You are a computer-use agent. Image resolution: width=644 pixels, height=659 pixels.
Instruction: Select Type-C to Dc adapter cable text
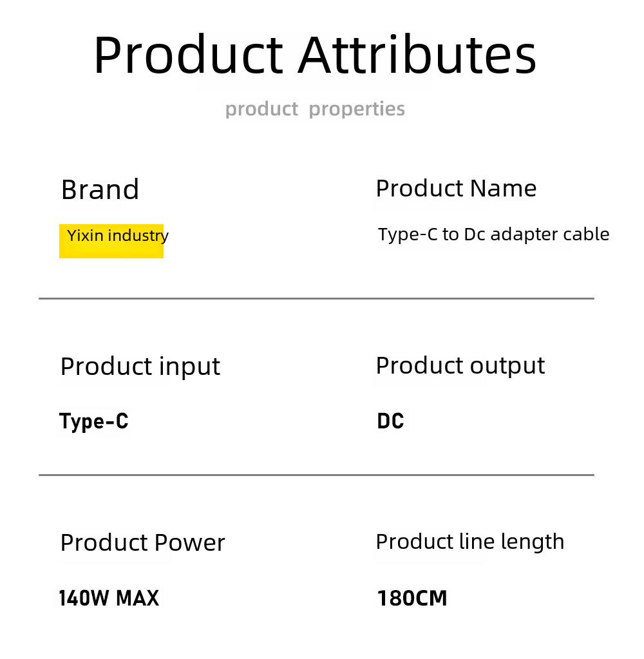pyautogui.click(x=493, y=234)
